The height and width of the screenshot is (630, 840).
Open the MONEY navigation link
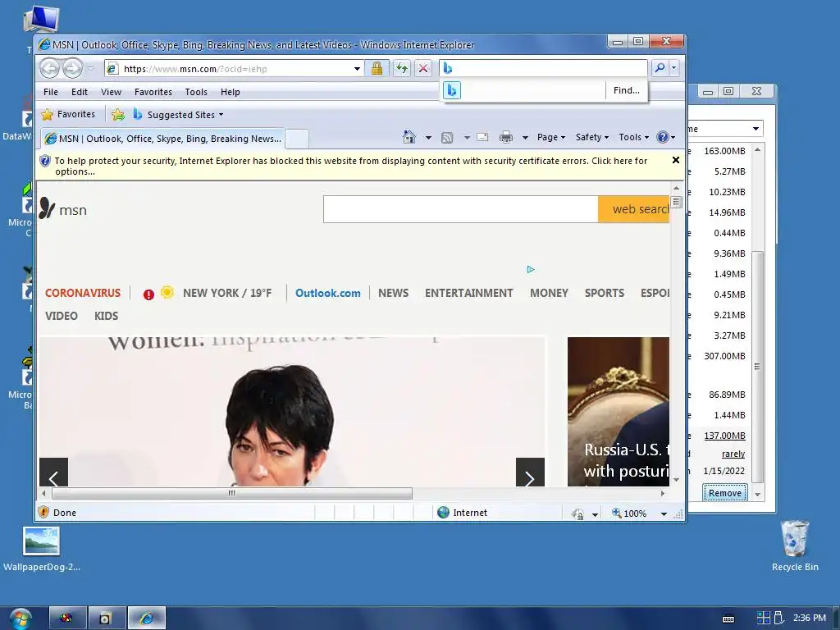coord(549,293)
